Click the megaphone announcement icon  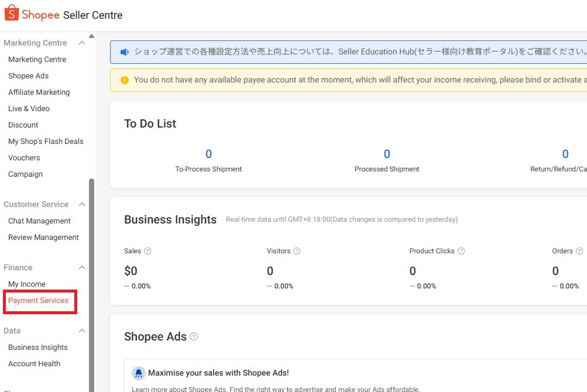124,52
